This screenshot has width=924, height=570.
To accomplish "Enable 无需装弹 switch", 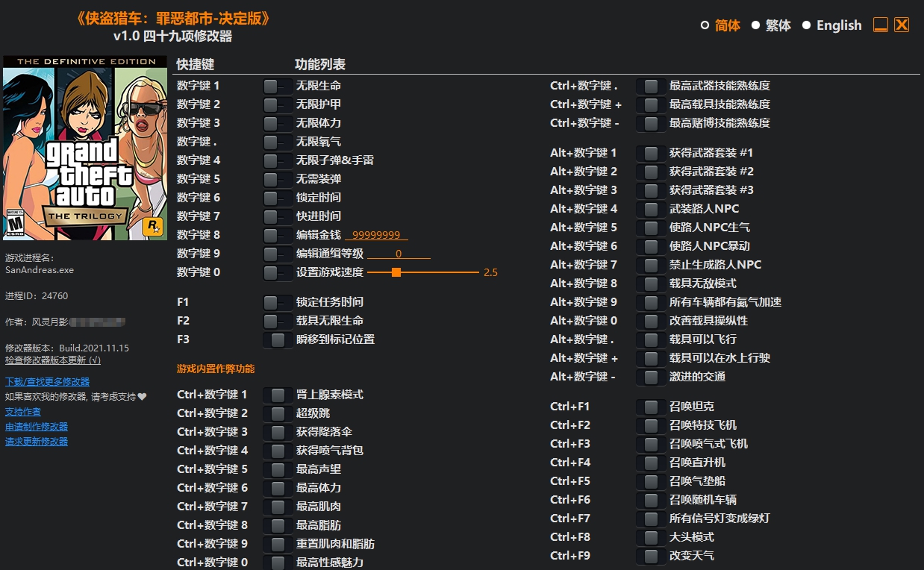I will pyautogui.click(x=278, y=179).
